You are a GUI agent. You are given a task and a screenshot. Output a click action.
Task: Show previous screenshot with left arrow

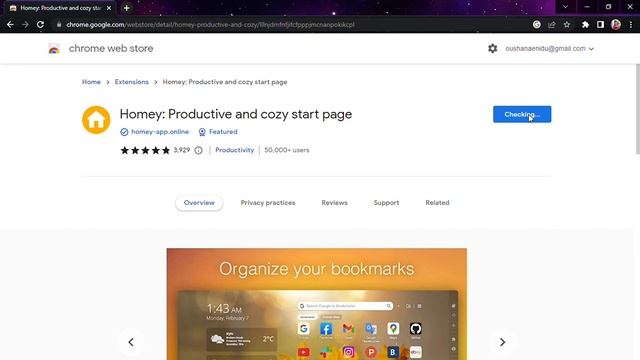pos(131,342)
